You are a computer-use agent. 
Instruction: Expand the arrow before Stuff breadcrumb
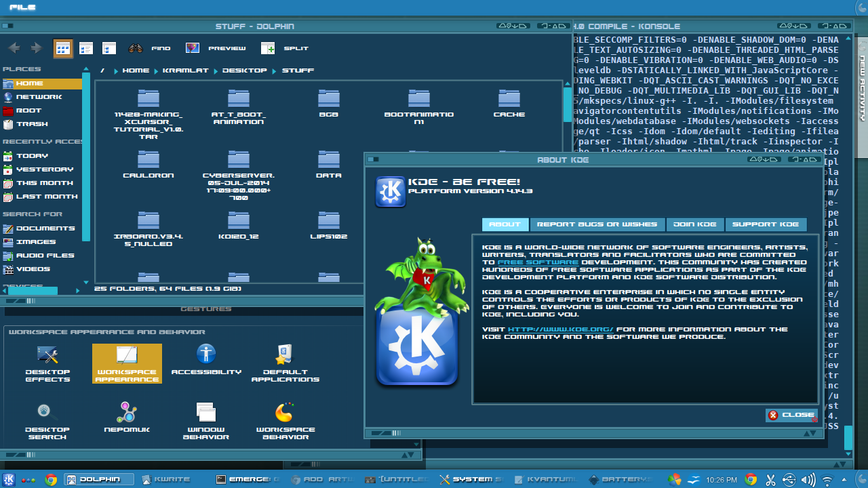click(275, 70)
